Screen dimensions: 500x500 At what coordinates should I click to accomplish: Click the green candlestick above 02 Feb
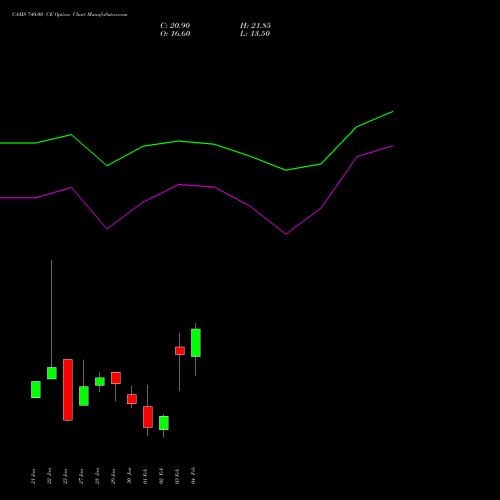pyautogui.click(x=164, y=423)
